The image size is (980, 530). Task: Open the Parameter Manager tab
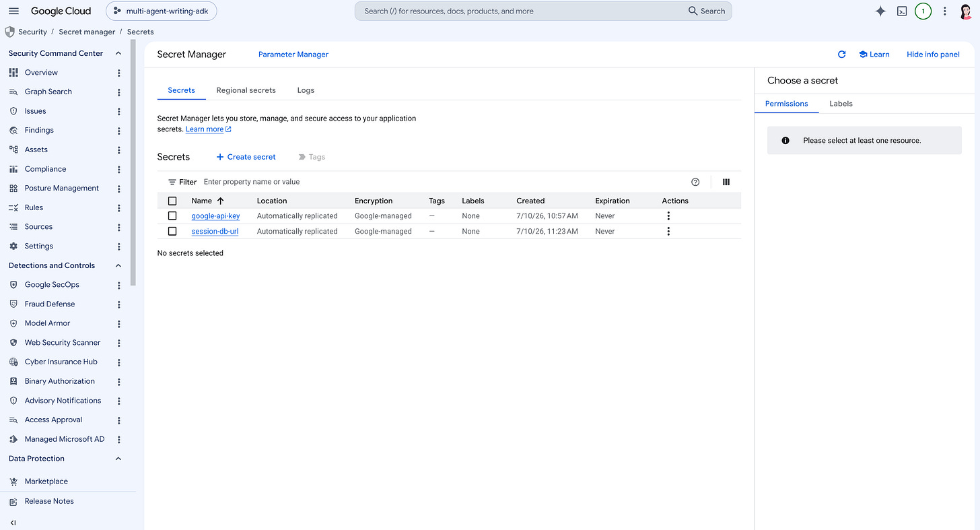pyautogui.click(x=293, y=55)
